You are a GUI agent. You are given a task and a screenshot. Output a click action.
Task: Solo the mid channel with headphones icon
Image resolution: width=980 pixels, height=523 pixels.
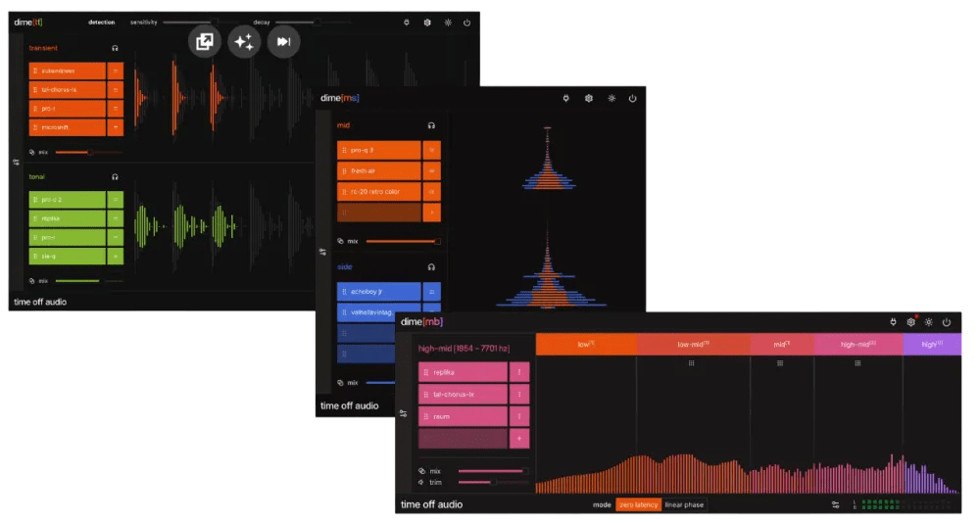pyautogui.click(x=431, y=125)
